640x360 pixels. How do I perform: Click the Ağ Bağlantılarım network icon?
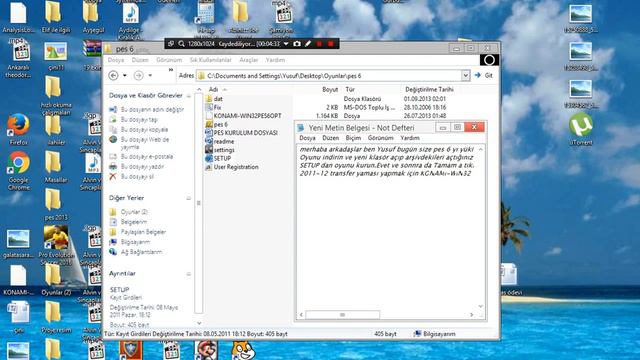(113, 252)
